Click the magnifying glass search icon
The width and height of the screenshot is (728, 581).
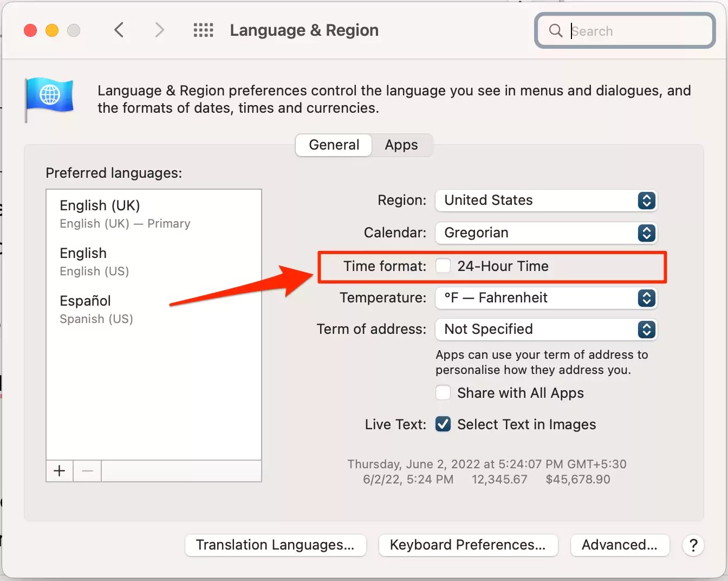pos(556,30)
